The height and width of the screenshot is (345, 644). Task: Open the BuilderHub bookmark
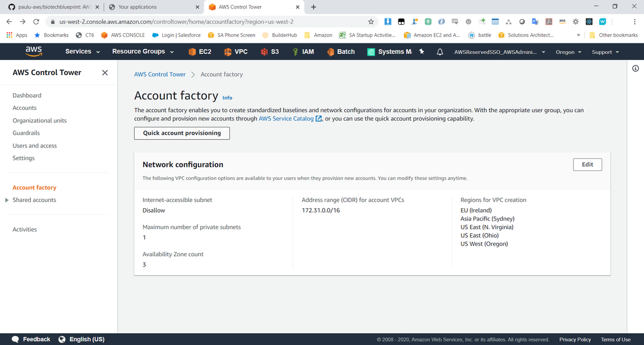tap(280, 35)
